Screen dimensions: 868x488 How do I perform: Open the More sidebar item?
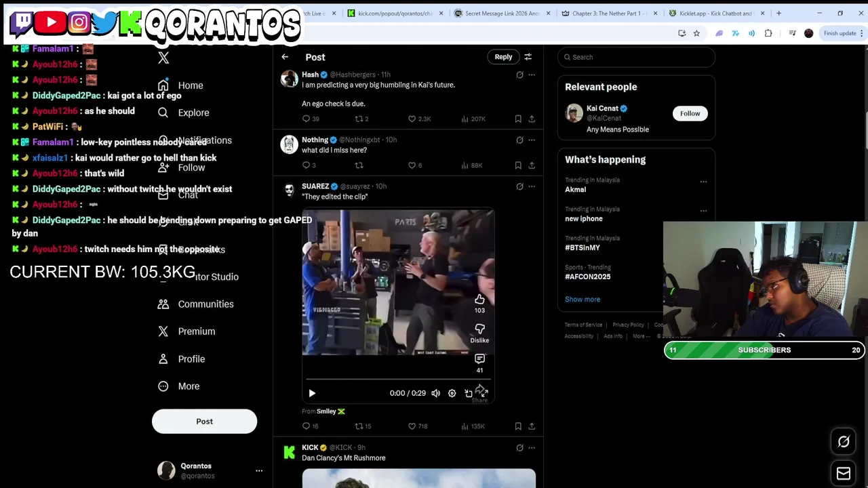(179, 386)
